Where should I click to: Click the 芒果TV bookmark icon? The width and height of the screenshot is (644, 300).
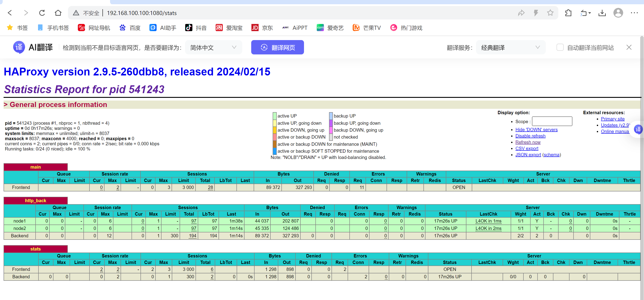[x=356, y=28]
